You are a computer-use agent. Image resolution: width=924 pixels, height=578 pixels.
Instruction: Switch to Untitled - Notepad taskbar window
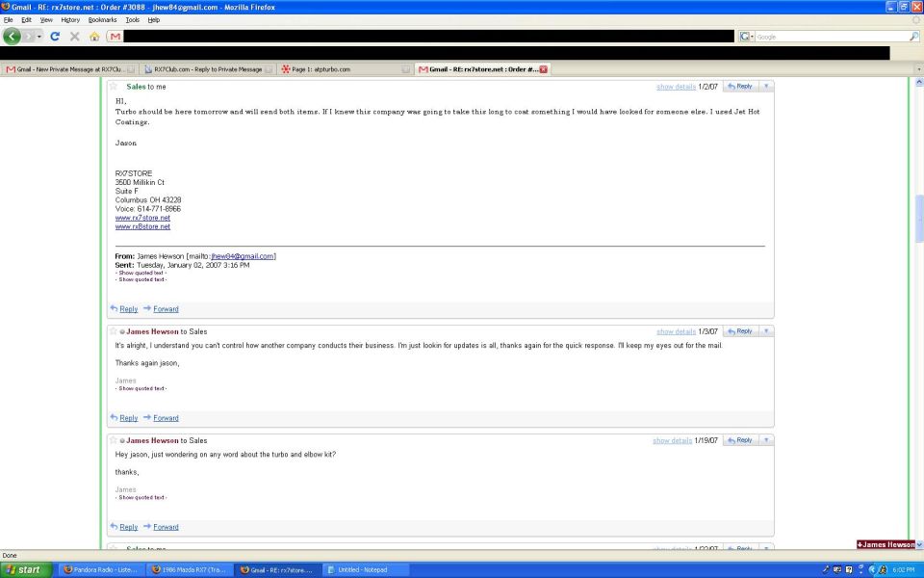[366, 569]
